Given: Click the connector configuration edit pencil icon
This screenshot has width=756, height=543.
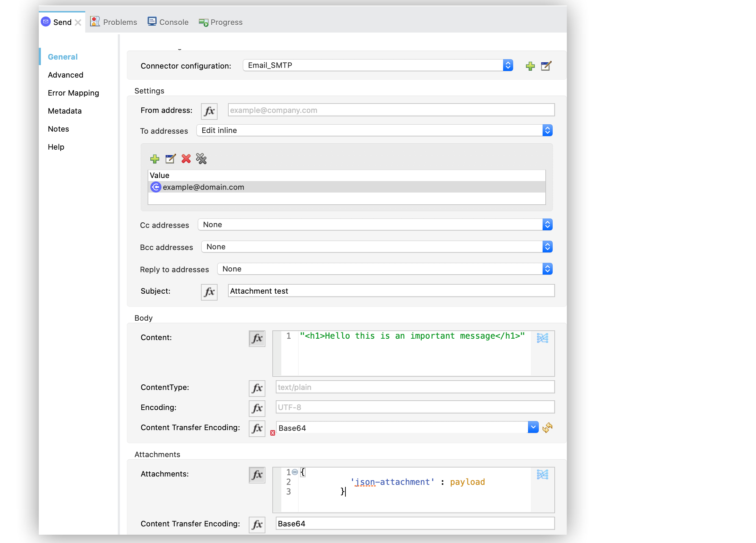Looking at the screenshot, I should (x=546, y=66).
